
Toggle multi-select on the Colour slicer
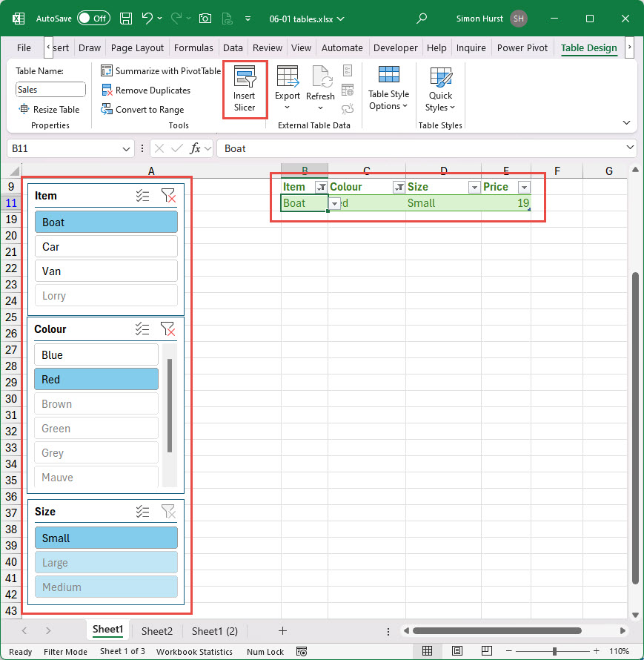tap(142, 329)
